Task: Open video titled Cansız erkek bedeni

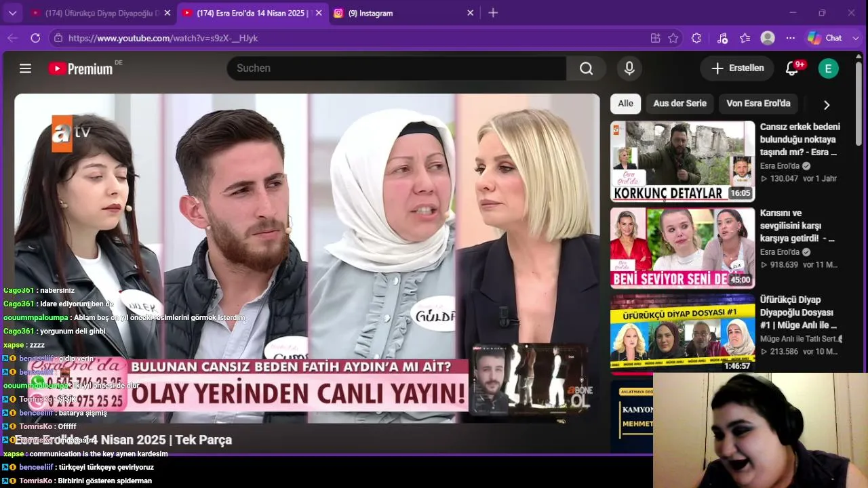Action: (x=800, y=139)
